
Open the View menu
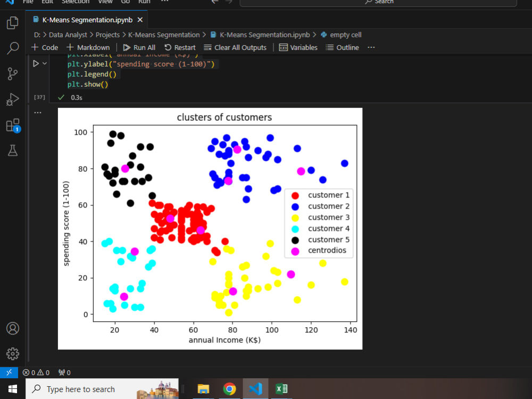pyautogui.click(x=105, y=2)
